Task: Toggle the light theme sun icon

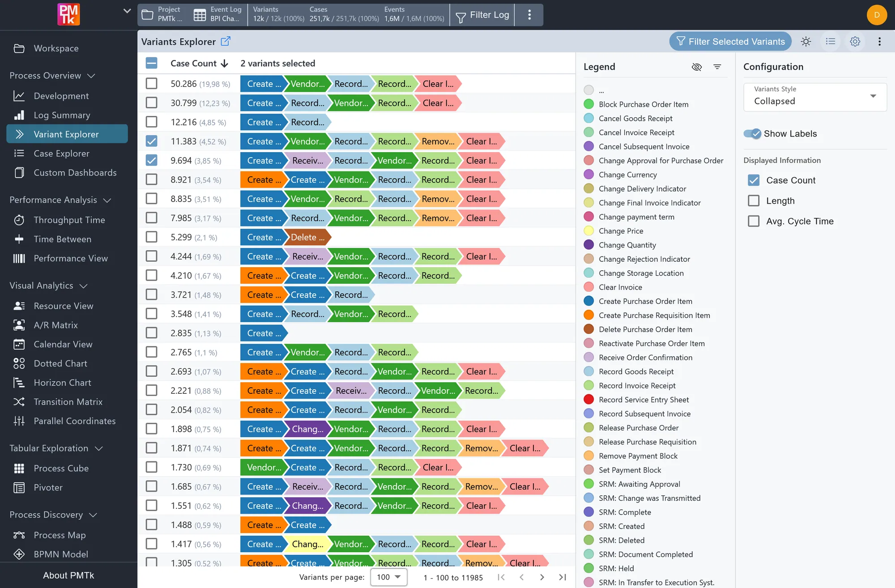Action: [806, 42]
